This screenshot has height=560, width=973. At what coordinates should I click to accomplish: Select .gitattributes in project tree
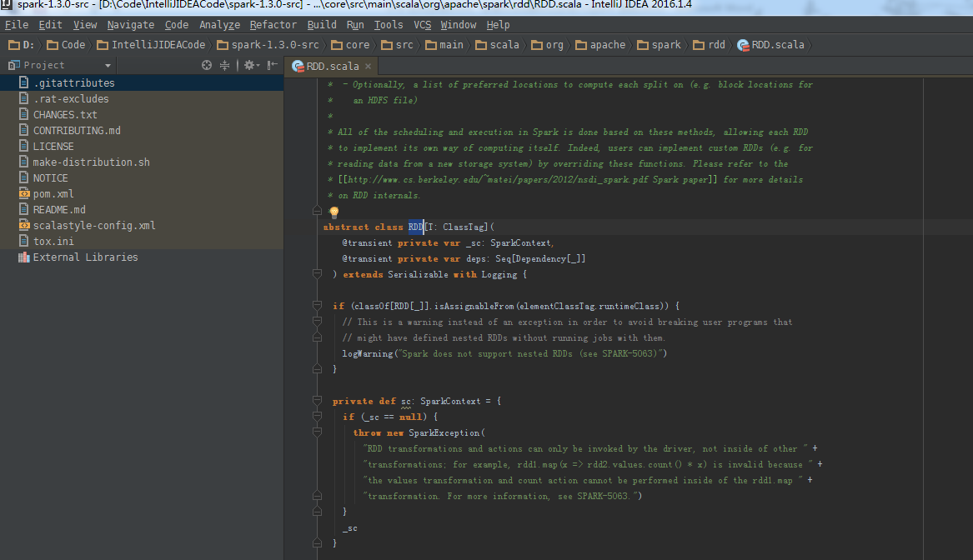(142, 82)
